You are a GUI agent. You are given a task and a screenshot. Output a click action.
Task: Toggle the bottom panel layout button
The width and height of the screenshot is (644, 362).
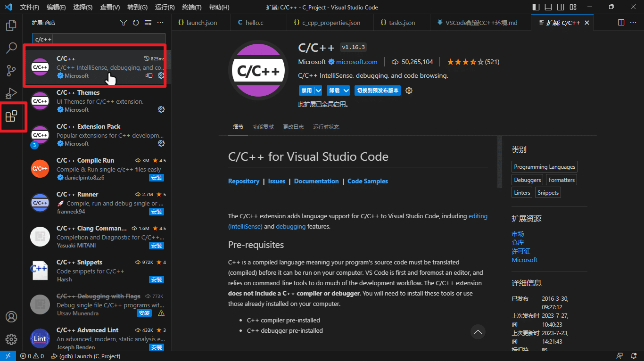tap(548, 7)
